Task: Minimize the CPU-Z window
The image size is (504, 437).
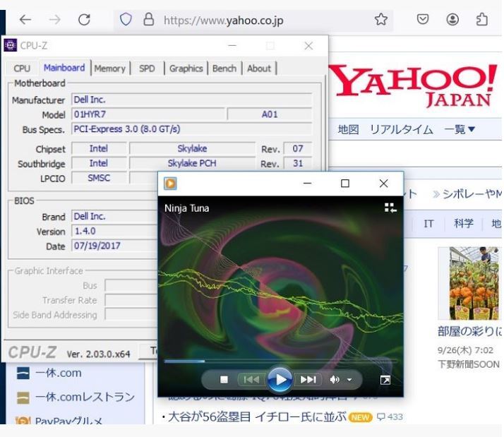Action: 232,46
